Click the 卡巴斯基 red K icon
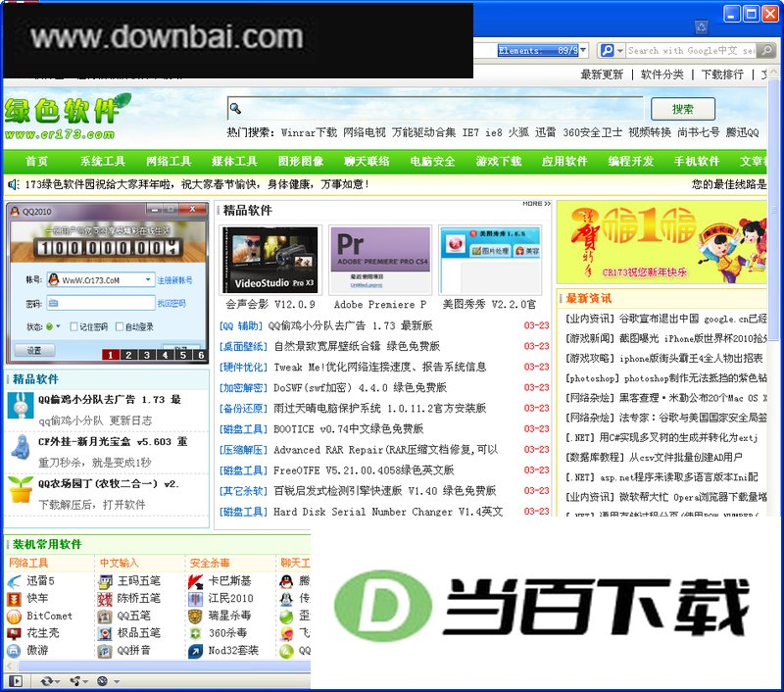784x692 pixels. (195, 581)
